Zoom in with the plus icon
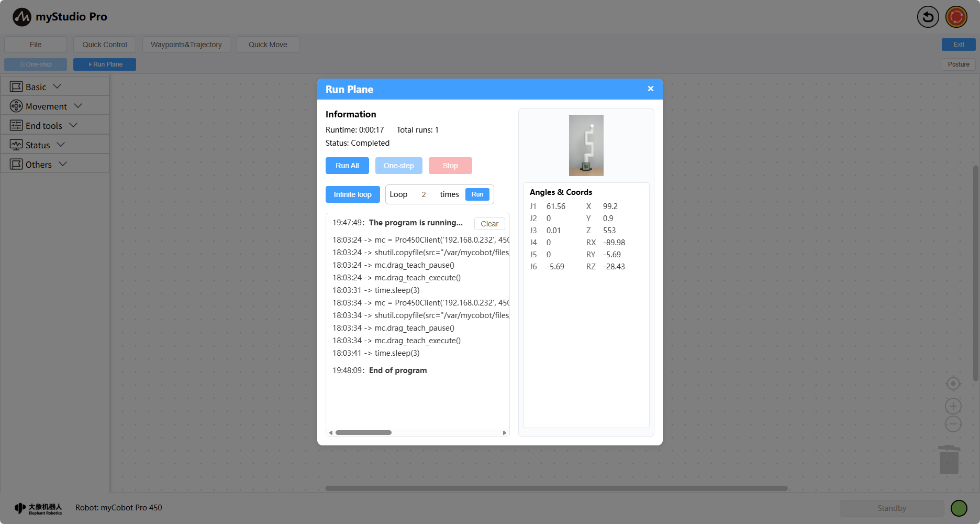Viewport: 980px width, 524px height. point(953,406)
